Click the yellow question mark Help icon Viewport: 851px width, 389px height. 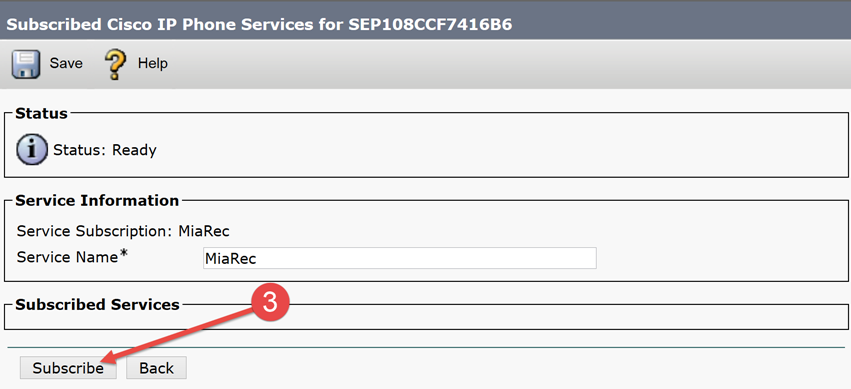coord(115,64)
